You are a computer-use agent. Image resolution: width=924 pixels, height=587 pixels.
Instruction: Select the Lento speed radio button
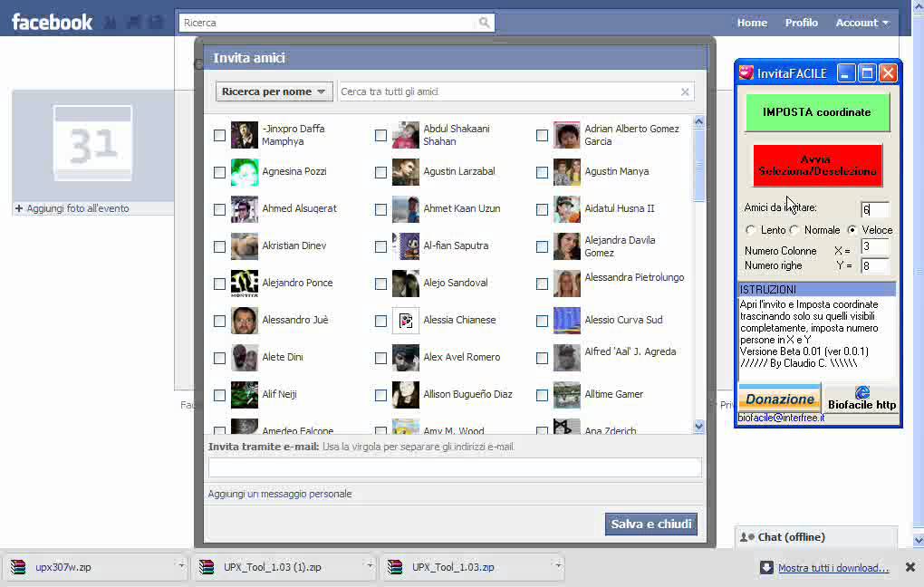(751, 230)
